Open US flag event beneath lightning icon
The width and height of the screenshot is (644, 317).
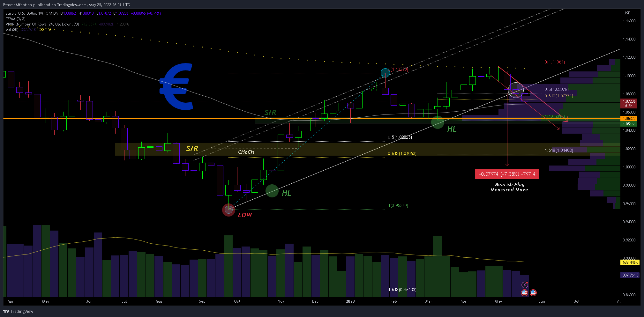tap(524, 292)
